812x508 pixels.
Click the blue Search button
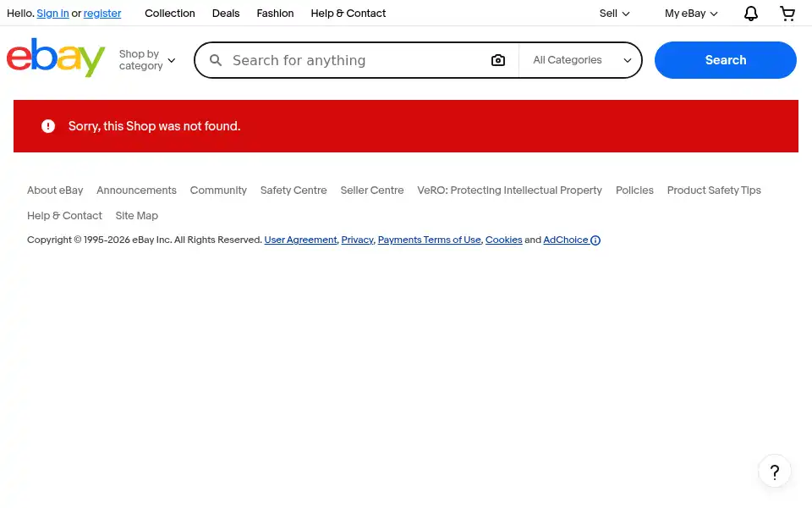[725, 60]
